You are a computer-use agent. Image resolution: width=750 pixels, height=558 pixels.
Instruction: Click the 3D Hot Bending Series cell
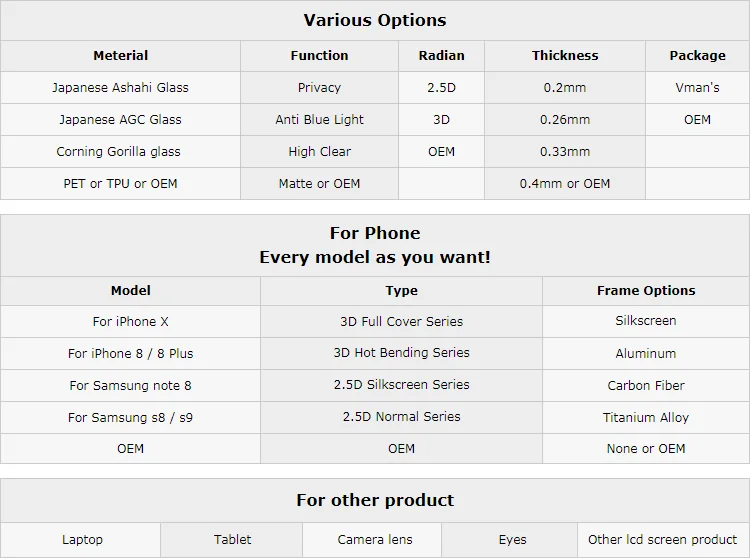(x=401, y=353)
